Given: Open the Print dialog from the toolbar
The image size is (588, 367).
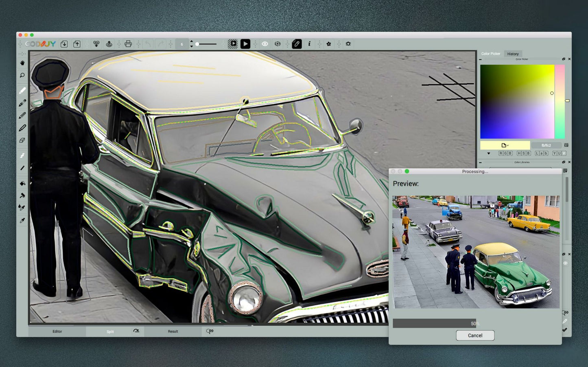Looking at the screenshot, I should pos(128,43).
